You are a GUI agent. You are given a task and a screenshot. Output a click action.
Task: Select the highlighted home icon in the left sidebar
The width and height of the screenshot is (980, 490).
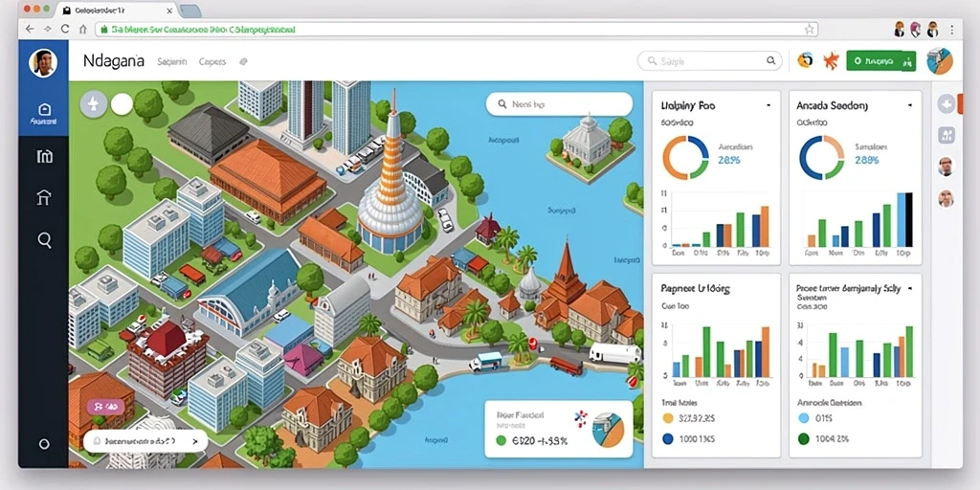coord(44,113)
